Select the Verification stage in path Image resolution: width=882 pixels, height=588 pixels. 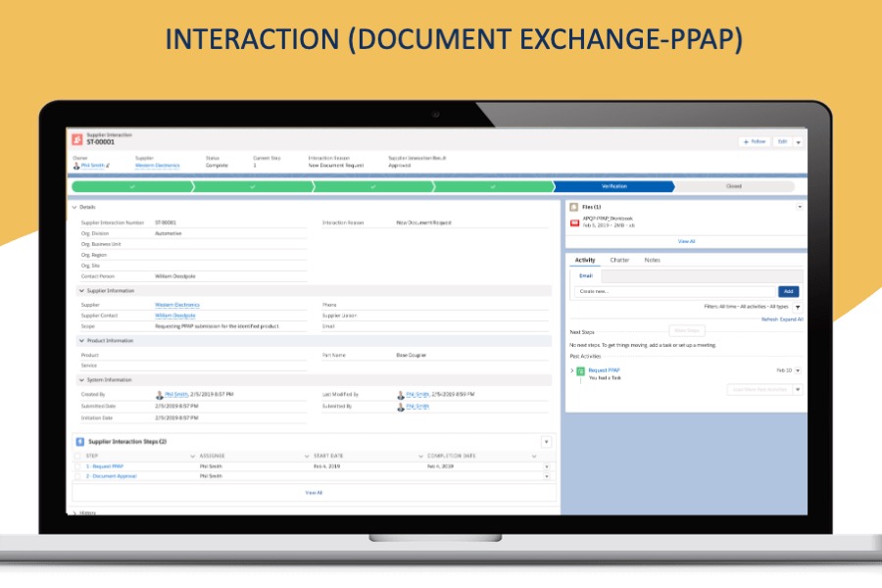pyautogui.click(x=613, y=186)
